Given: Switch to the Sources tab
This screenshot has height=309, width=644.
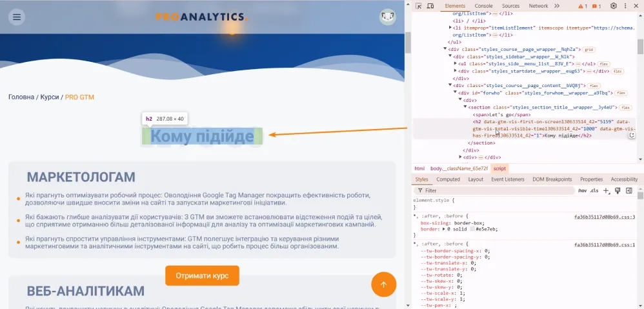Looking at the screenshot, I should coord(510,6).
